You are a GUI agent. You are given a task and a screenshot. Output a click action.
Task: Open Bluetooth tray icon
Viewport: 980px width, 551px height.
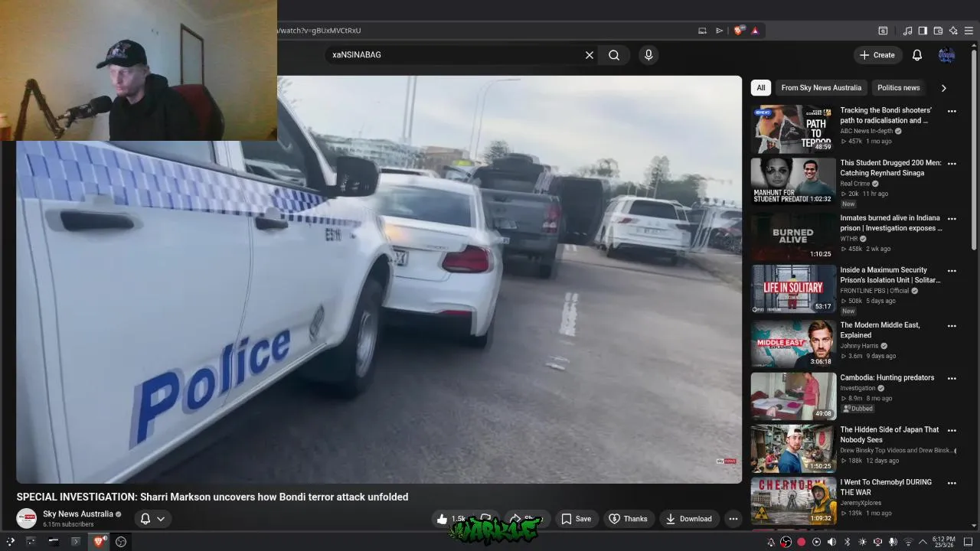point(847,542)
